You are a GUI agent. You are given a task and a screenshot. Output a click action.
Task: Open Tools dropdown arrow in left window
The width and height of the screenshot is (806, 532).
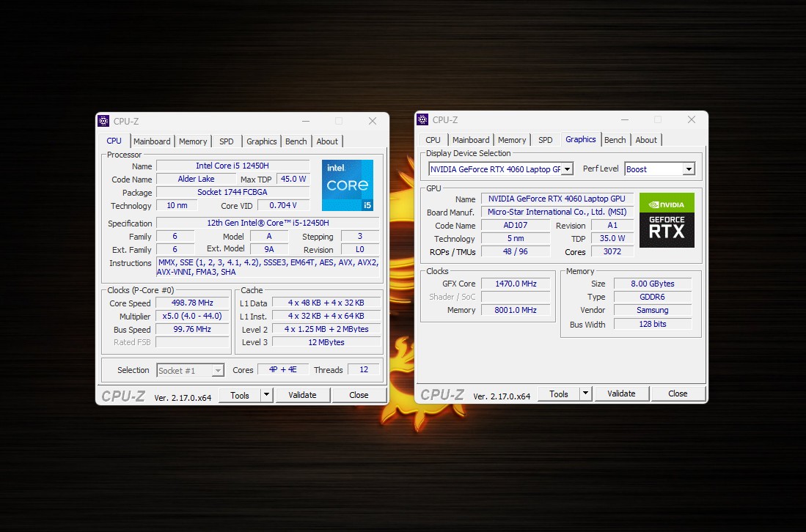coord(265,395)
